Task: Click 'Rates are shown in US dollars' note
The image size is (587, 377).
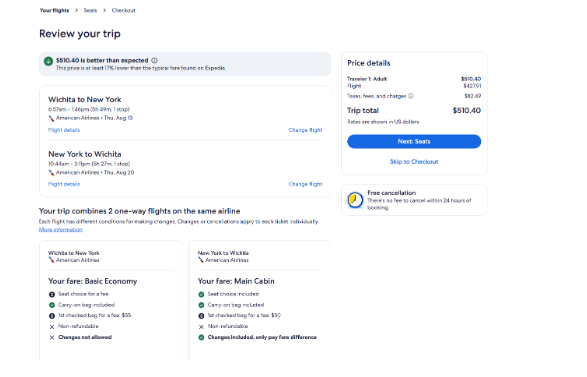Action: tap(383, 122)
